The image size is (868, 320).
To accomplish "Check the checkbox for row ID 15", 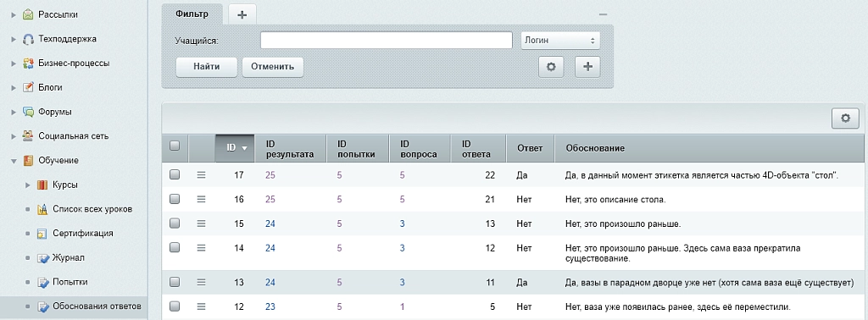I will coord(175,223).
